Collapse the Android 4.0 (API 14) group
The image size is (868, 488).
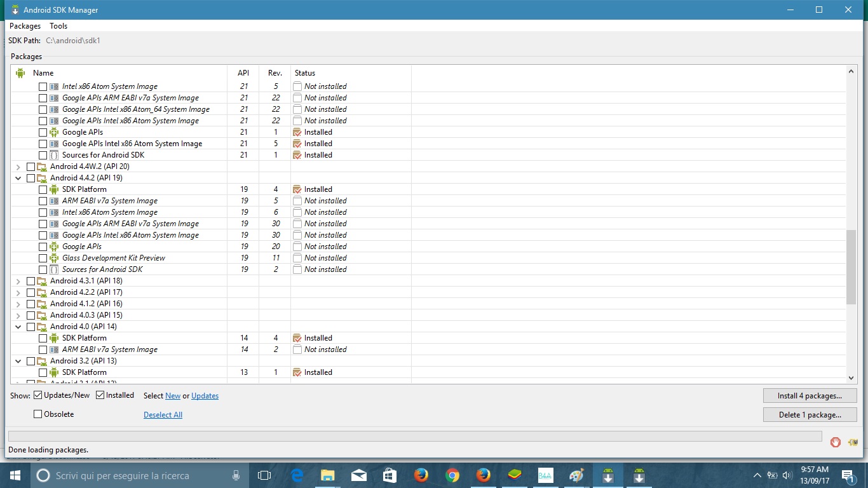coord(18,327)
